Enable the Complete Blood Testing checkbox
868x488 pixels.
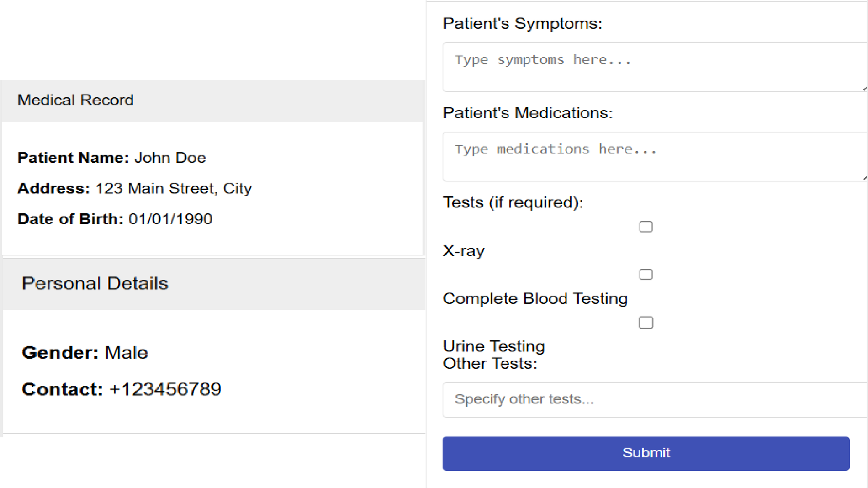pyautogui.click(x=646, y=274)
